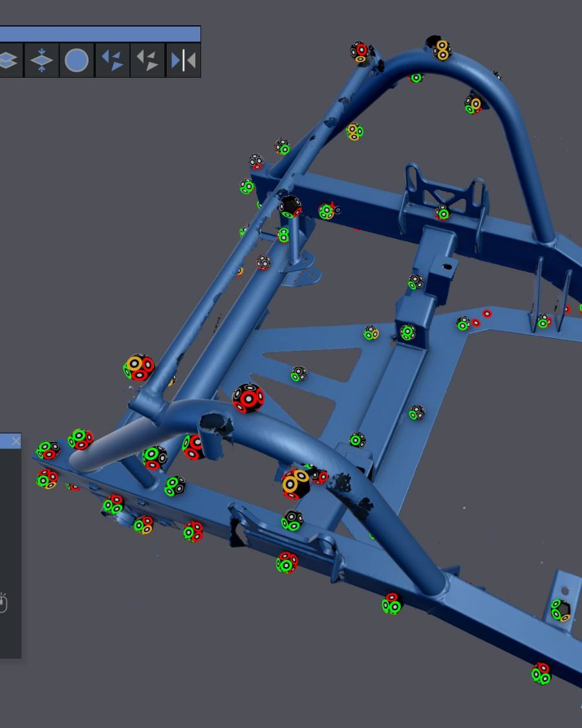Click the solid circle toolbar icon

click(x=76, y=60)
